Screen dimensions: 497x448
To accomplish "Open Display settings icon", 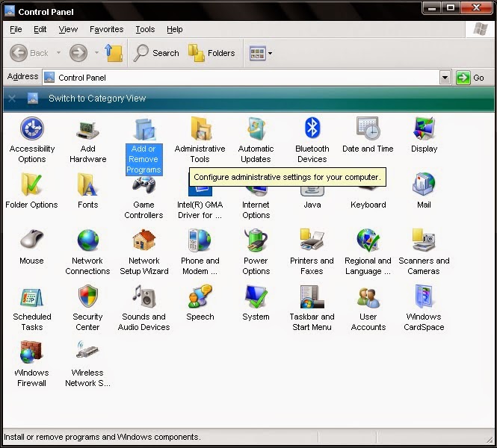I will click(x=424, y=128).
